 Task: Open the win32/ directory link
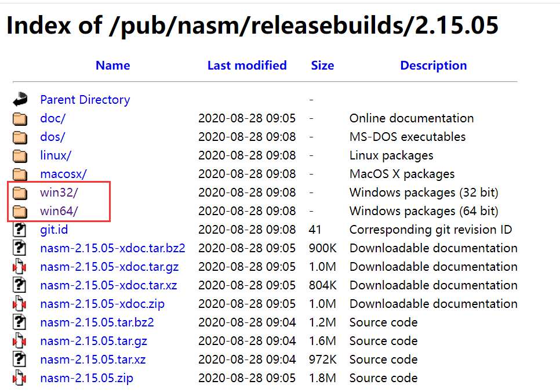[59, 193]
